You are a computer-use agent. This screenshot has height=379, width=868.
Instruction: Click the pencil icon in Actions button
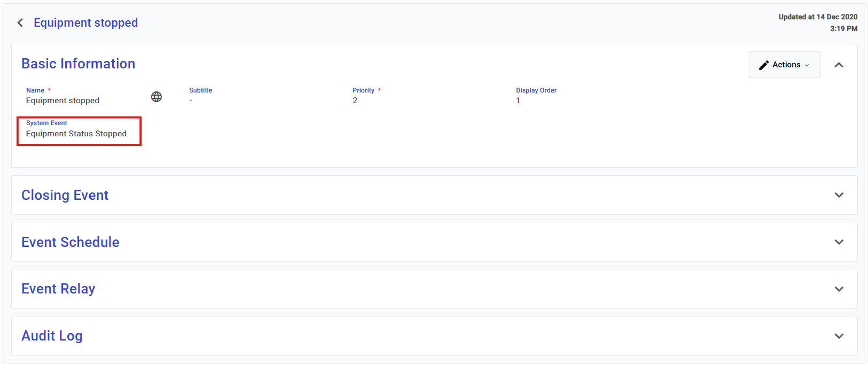click(764, 65)
